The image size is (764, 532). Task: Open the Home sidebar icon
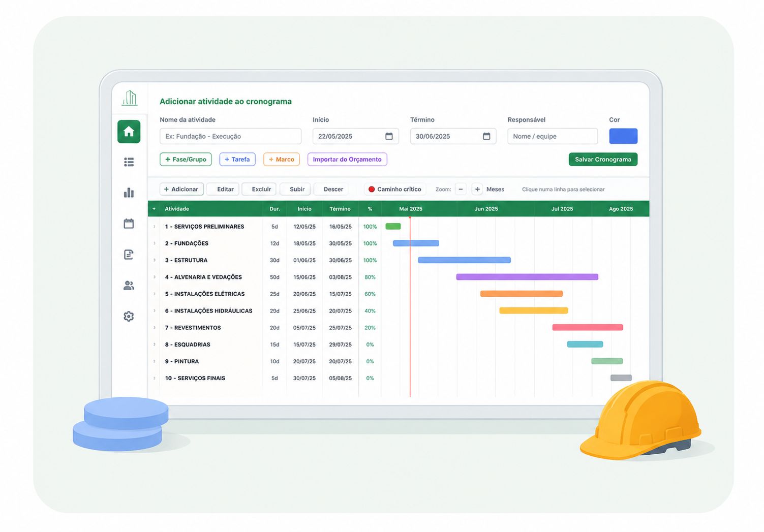129,132
